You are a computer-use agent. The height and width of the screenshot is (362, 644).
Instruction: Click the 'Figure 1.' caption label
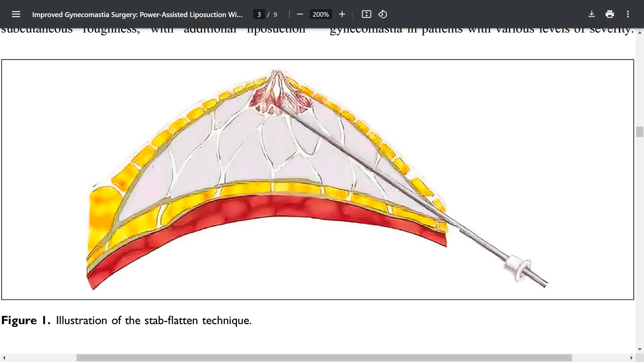tap(26, 320)
